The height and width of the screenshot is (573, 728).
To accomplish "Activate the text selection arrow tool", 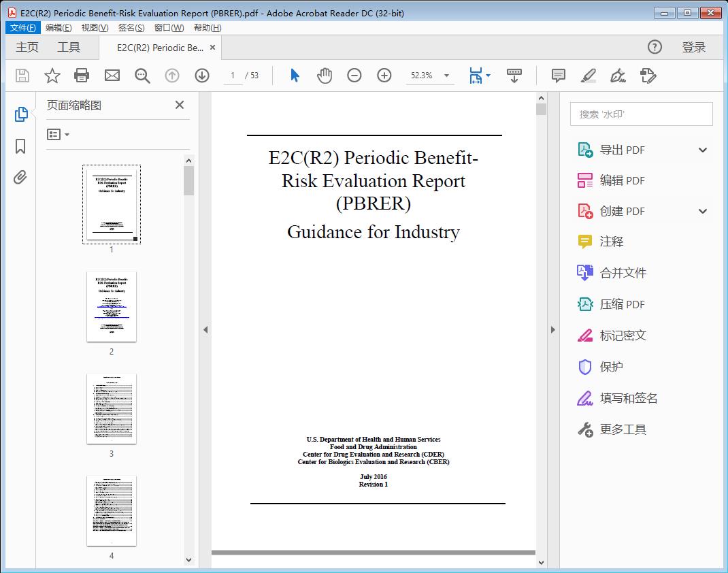I will pos(295,76).
